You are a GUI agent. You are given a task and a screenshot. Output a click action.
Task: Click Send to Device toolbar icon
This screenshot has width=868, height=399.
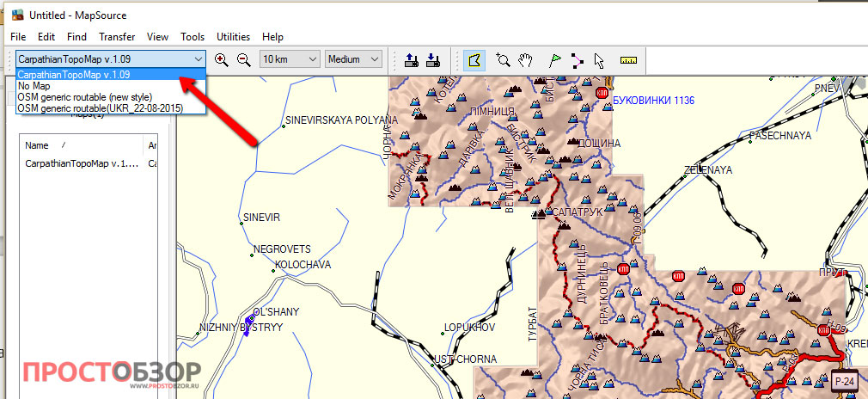411,59
